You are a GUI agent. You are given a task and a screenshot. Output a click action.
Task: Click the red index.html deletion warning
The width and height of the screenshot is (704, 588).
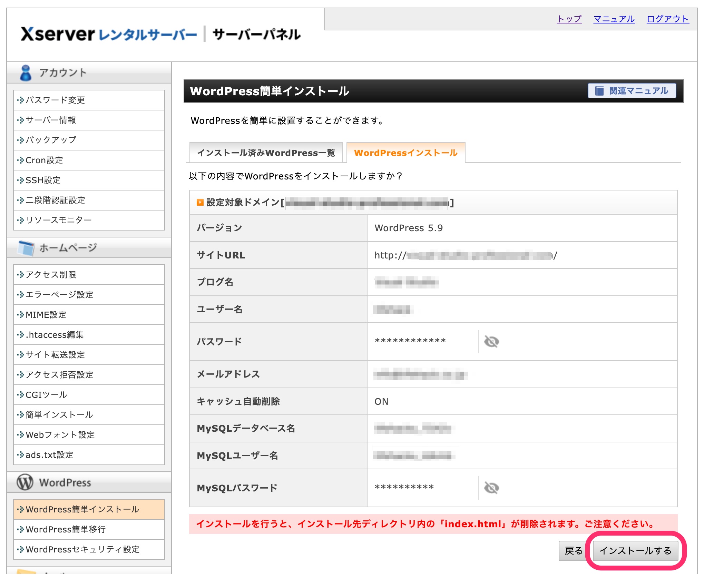tap(433, 524)
